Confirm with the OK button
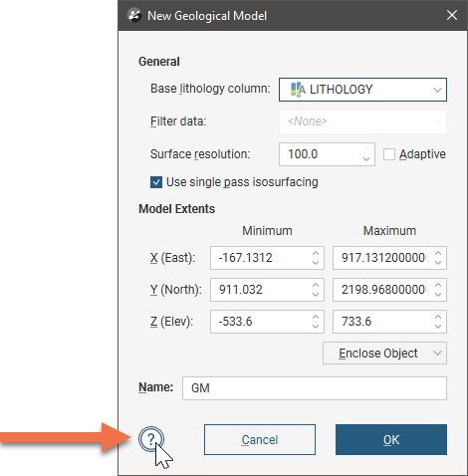Image resolution: width=468 pixels, height=476 pixels. coord(391,439)
